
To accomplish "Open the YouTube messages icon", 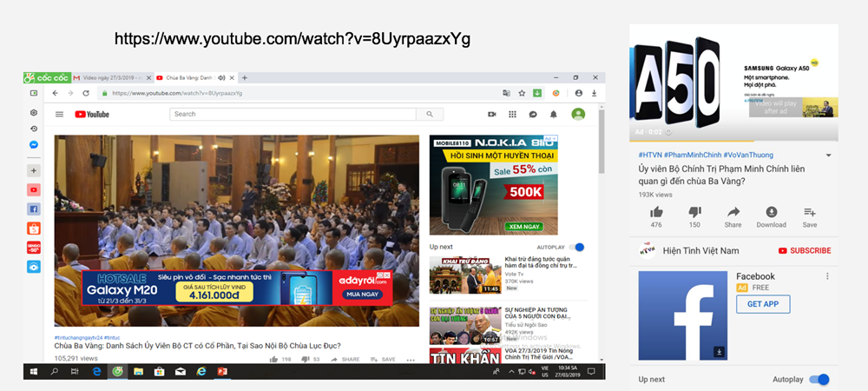I will tap(533, 114).
